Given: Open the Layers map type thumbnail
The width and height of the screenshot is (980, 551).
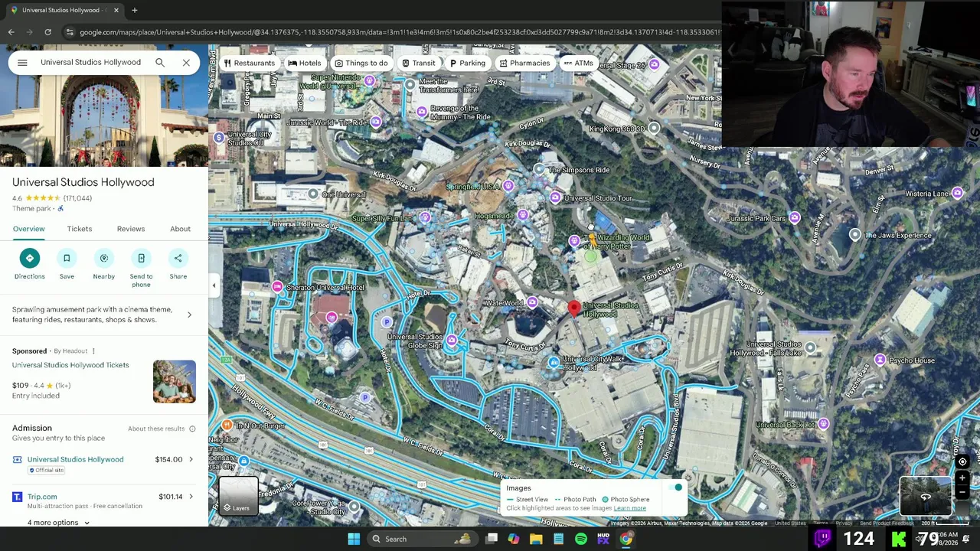Looking at the screenshot, I should coord(239,495).
